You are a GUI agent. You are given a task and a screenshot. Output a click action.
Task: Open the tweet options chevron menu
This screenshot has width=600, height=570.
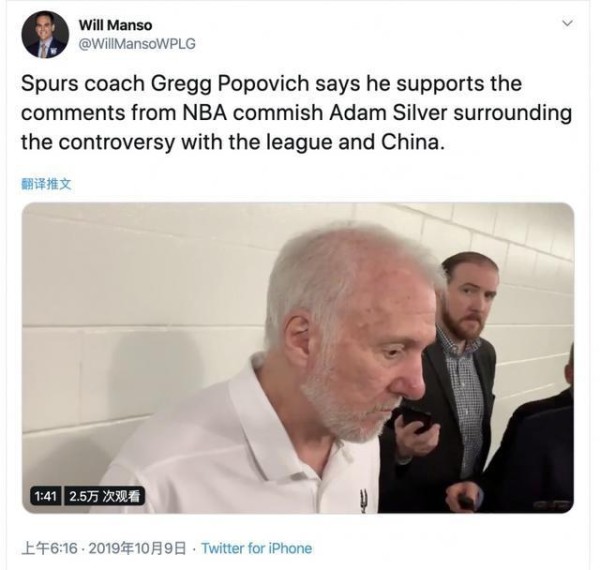click(x=568, y=22)
